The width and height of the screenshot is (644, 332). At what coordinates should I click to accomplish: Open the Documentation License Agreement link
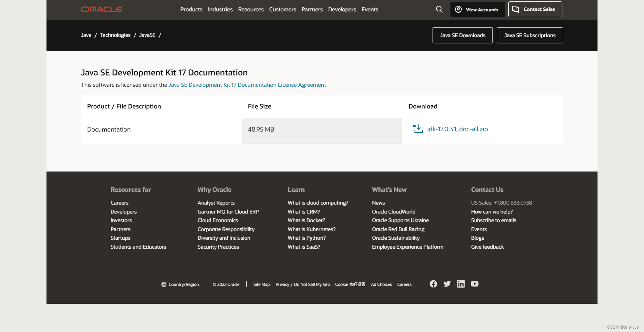[247, 85]
